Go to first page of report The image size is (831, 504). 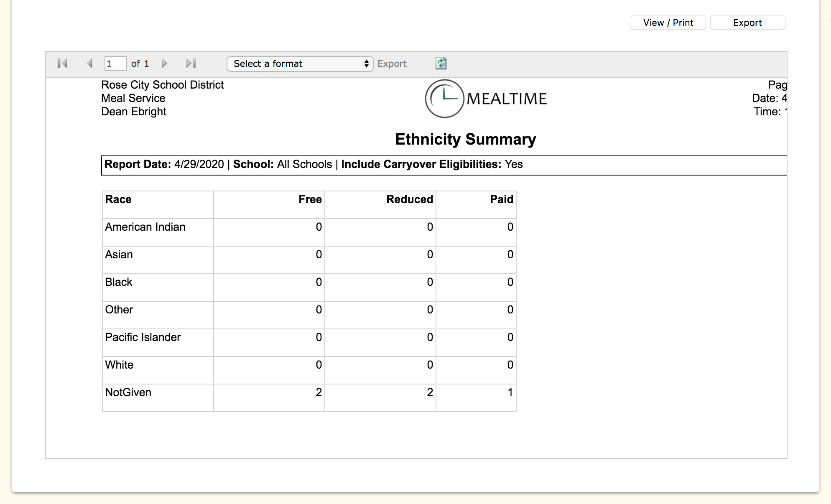(x=62, y=64)
